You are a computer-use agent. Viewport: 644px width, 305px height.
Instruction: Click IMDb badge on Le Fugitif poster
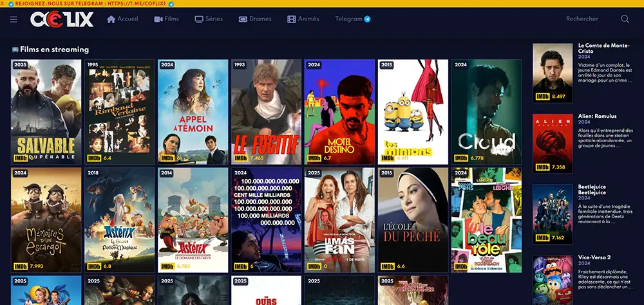241,158
